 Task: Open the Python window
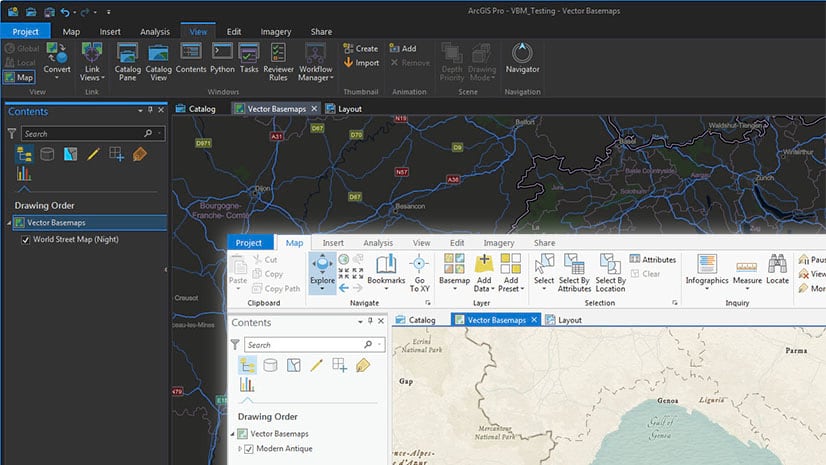click(222, 58)
